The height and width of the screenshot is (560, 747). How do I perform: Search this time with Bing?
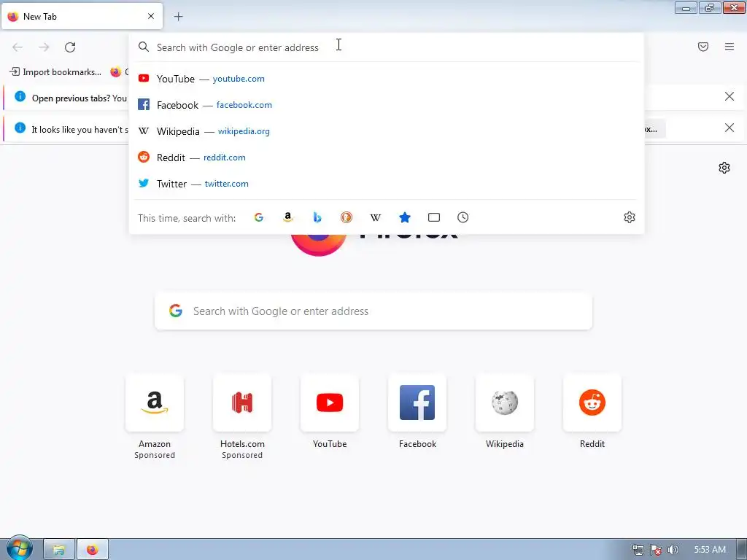(x=317, y=217)
